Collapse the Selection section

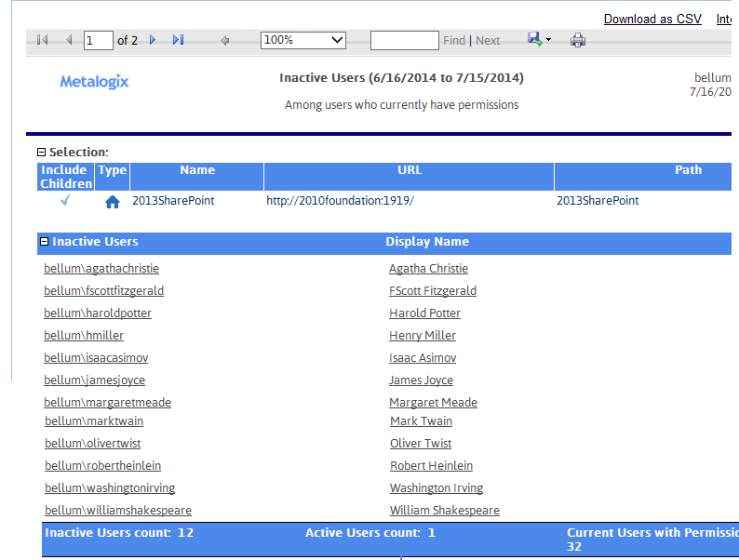click(42, 153)
